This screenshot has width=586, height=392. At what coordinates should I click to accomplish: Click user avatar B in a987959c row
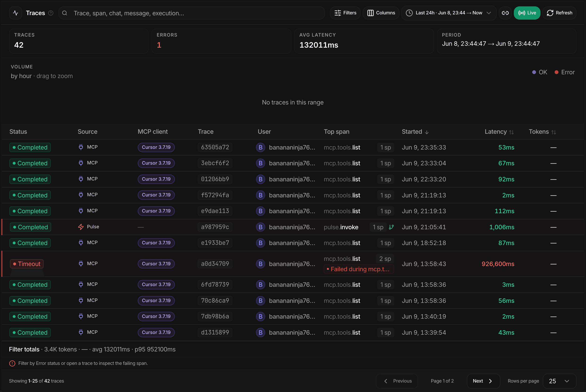click(260, 227)
